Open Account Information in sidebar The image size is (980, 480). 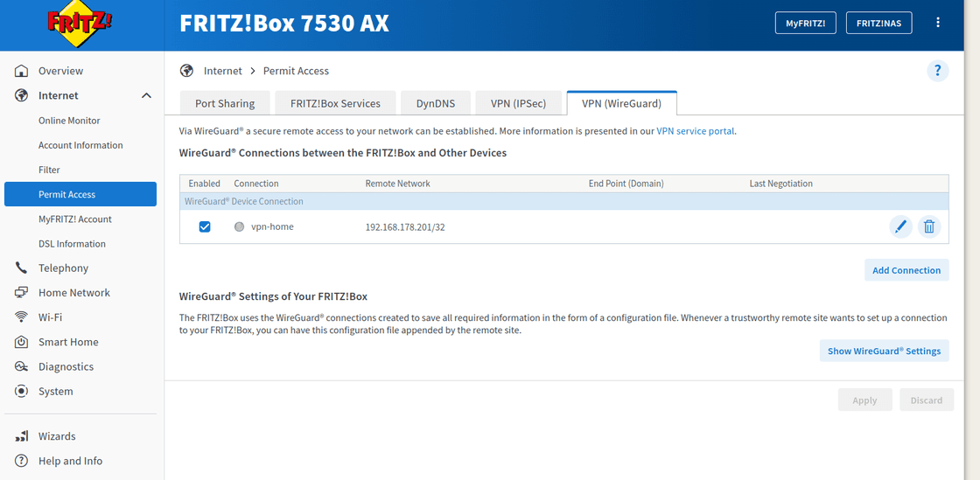coord(80,145)
